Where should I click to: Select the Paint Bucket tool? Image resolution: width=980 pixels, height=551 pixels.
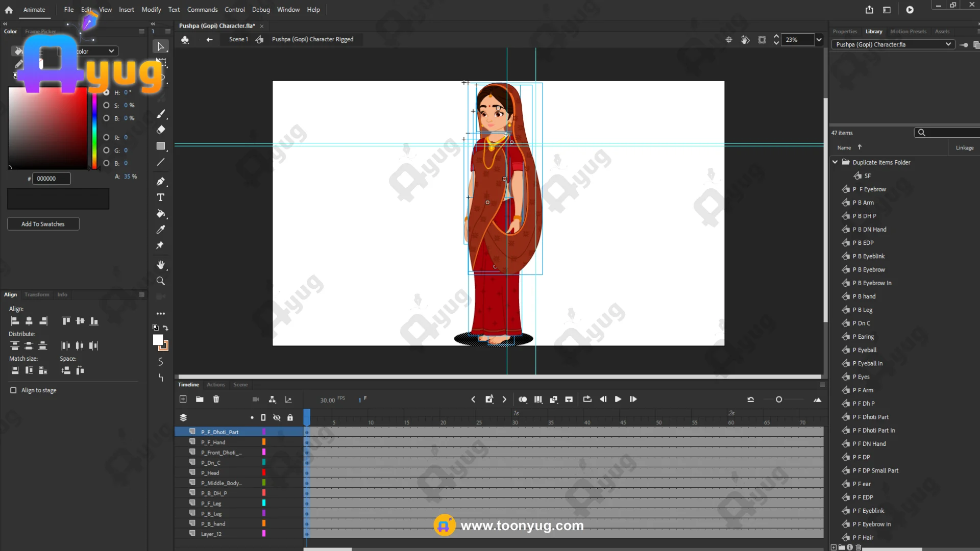pyautogui.click(x=161, y=214)
